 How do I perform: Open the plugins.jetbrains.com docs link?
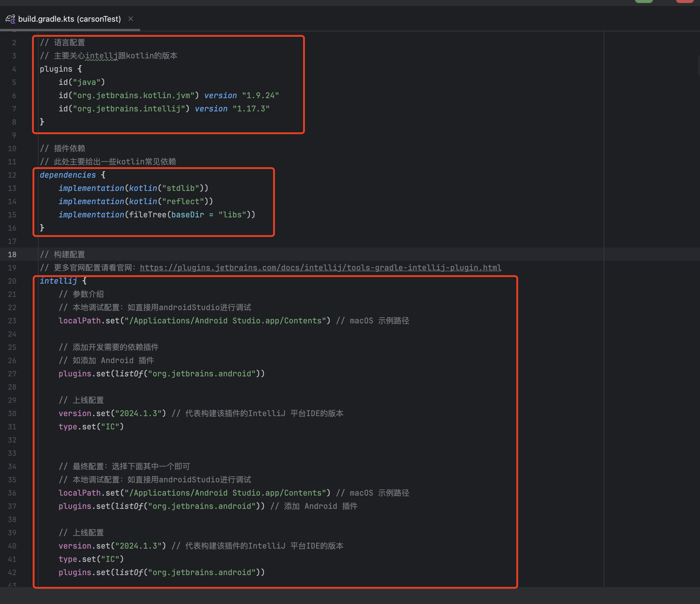pos(320,268)
